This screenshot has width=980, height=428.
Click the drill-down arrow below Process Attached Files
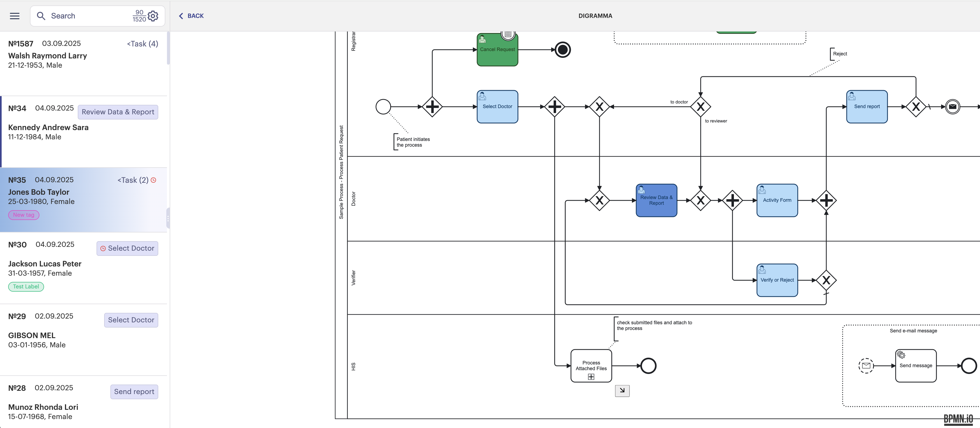(x=622, y=390)
